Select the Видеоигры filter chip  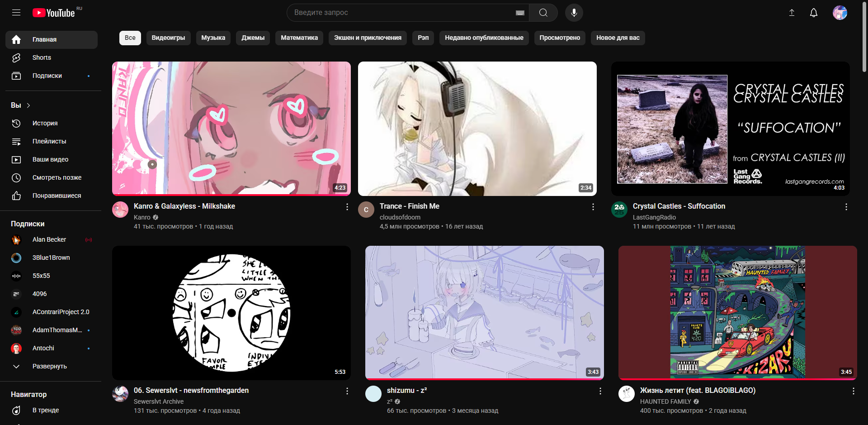pyautogui.click(x=168, y=38)
